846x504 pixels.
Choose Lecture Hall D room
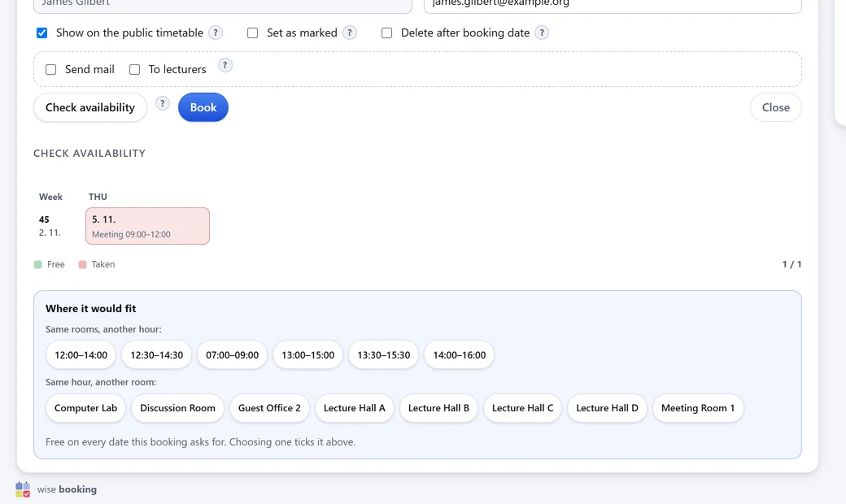tap(607, 408)
